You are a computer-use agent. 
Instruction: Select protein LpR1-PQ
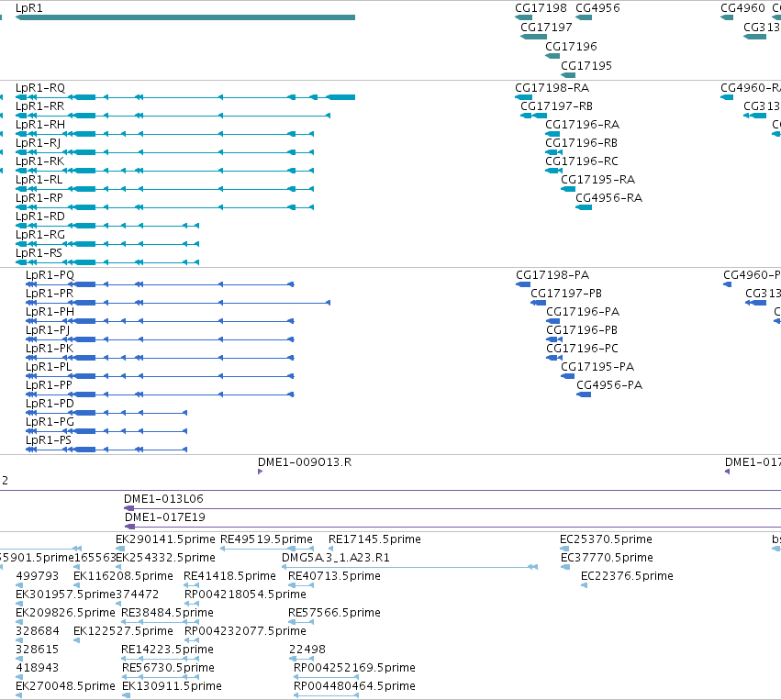coord(160,284)
